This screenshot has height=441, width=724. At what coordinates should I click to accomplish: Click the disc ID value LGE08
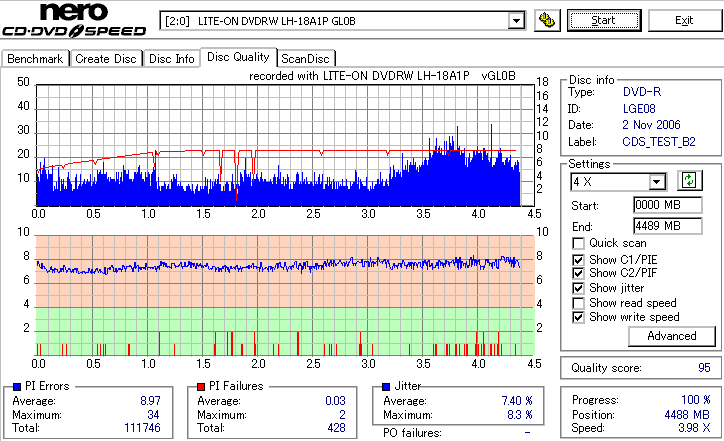point(639,109)
